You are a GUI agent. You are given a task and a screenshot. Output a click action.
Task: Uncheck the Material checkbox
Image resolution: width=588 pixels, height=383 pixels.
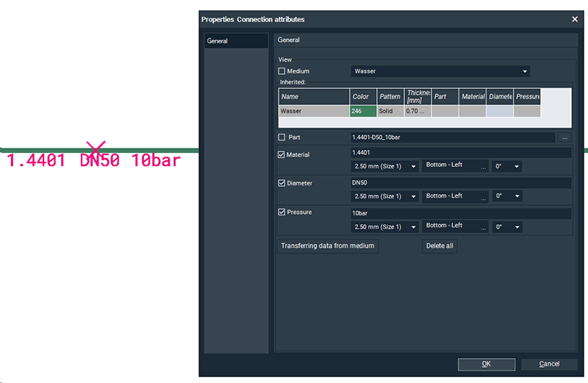pos(282,155)
